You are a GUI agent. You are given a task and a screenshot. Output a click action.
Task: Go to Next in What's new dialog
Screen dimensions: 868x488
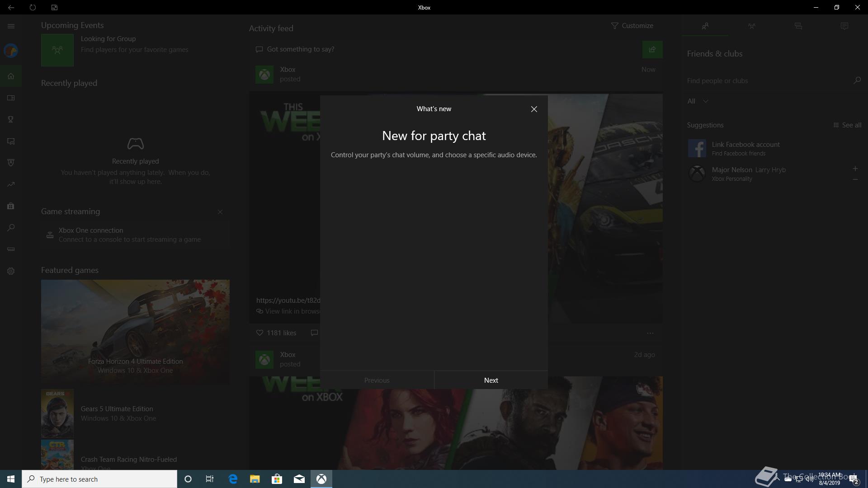(491, 380)
